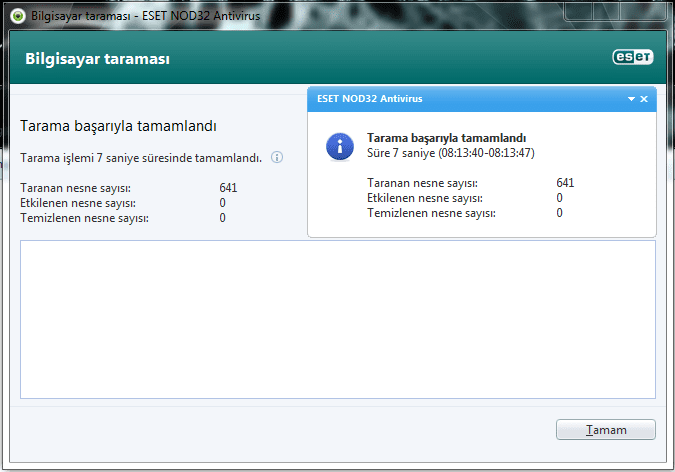The width and height of the screenshot is (675, 472).
Task: Click the ESET eye icon in title bar
Action: [18, 16]
